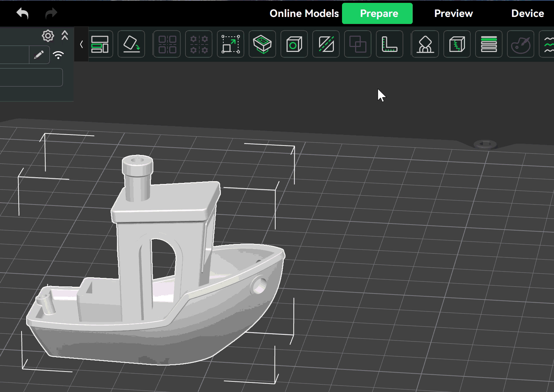Image resolution: width=554 pixels, height=392 pixels.
Task: Select the support painting tool
Action: click(x=425, y=44)
